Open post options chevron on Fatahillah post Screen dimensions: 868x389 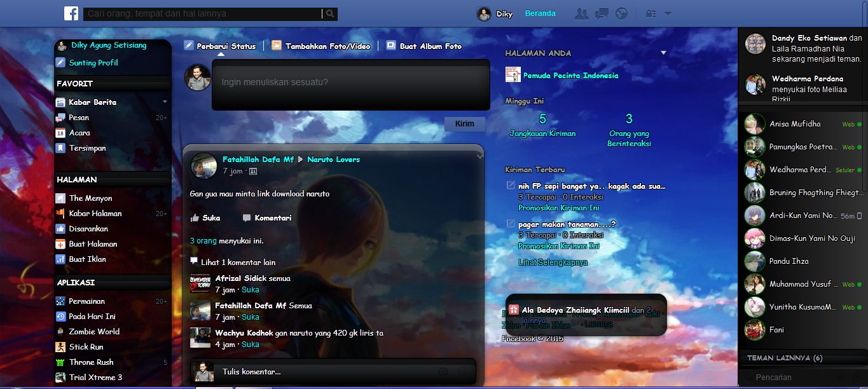[479, 155]
